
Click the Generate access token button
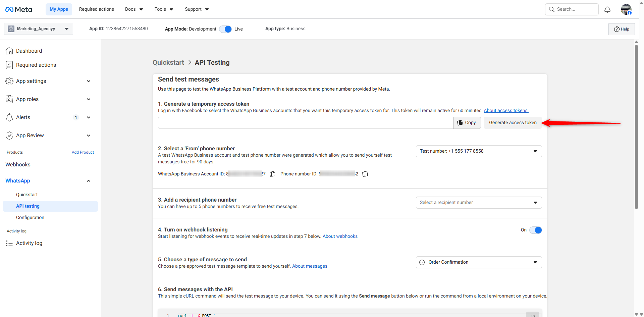pos(513,123)
